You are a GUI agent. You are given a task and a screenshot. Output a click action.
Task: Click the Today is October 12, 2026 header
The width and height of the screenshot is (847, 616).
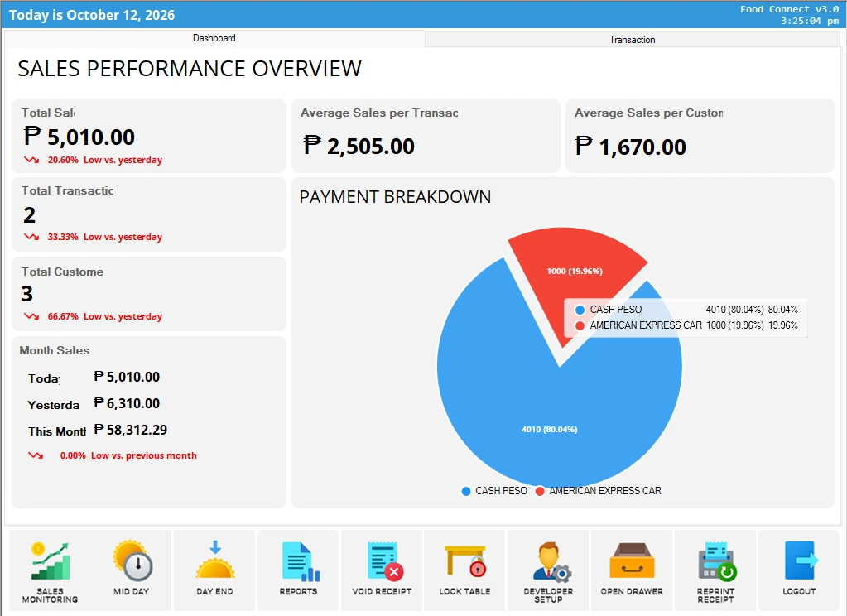92,15
